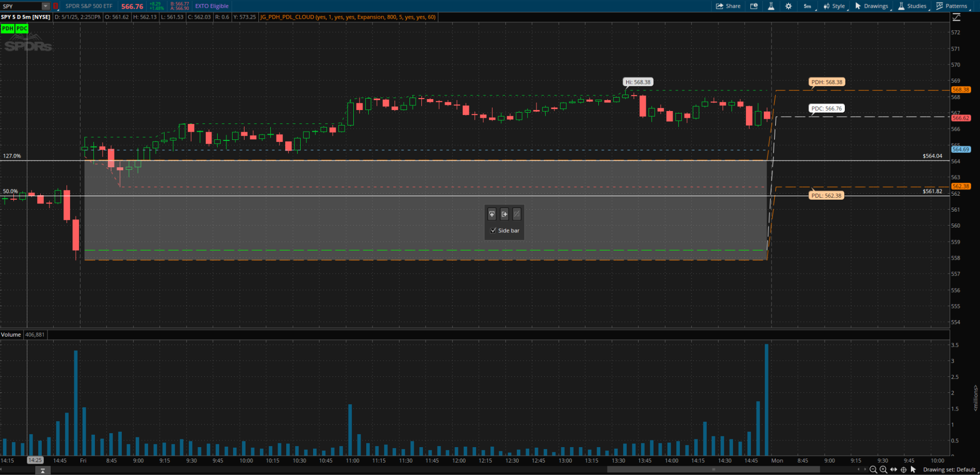This screenshot has height=475, width=980.
Task: Open the Drawing set Default dropdown
Action: (949, 469)
